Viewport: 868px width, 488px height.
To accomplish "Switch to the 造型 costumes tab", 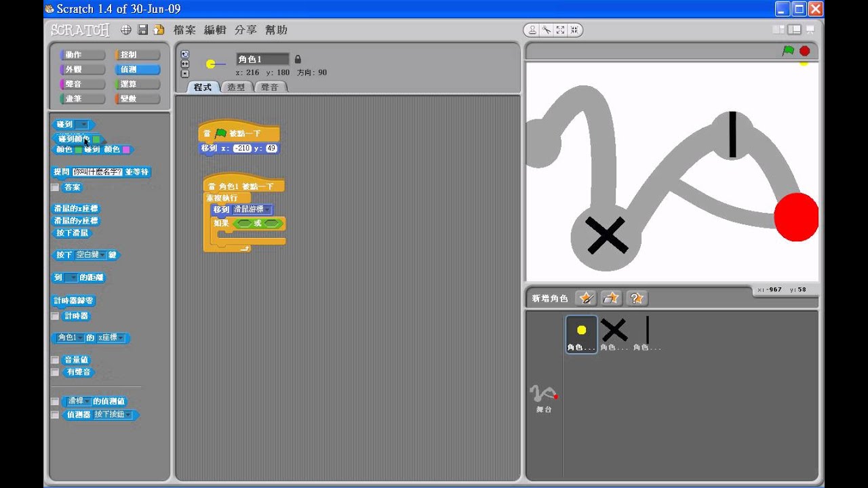I will coord(236,87).
